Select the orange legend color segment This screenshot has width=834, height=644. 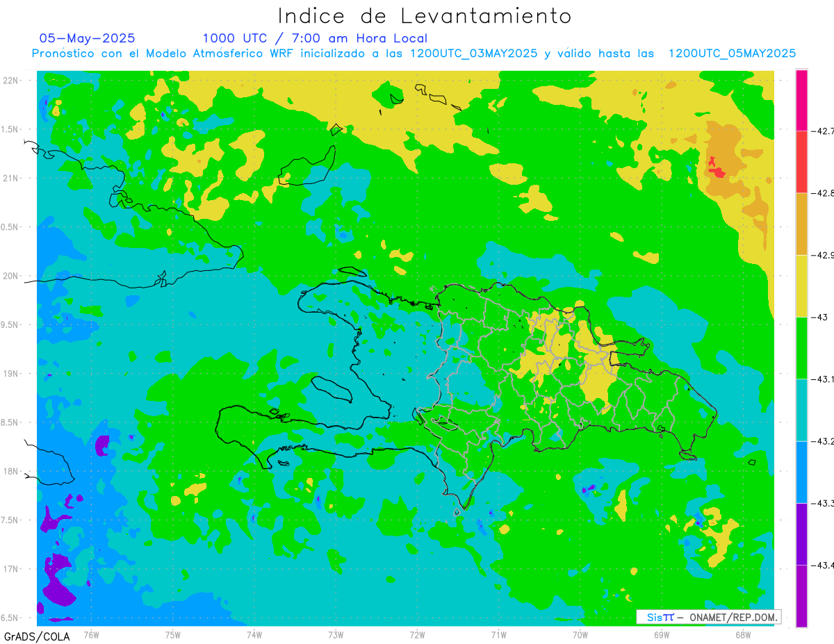(x=801, y=224)
